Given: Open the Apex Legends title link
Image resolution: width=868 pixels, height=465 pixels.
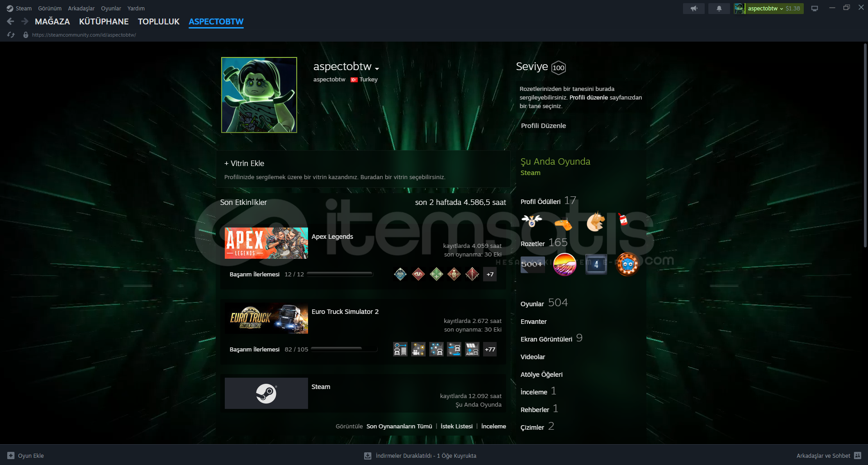Looking at the screenshot, I should pos(332,237).
